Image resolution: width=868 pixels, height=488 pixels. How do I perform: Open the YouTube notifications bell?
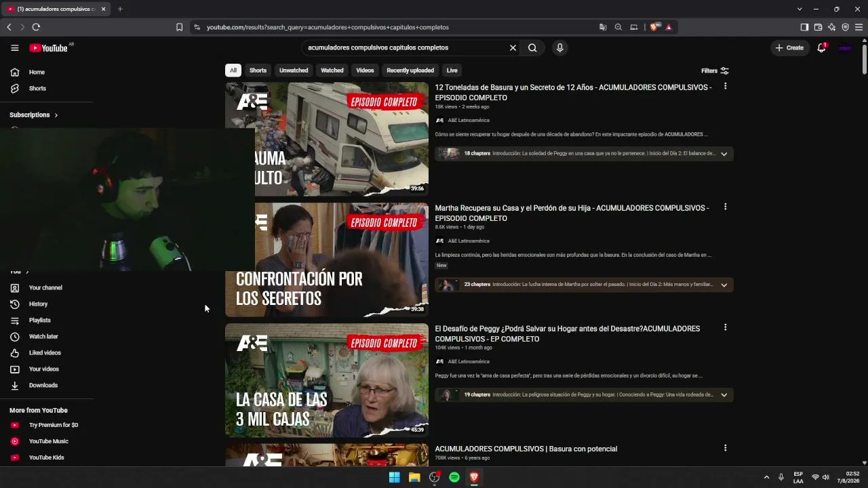coord(821,48)
